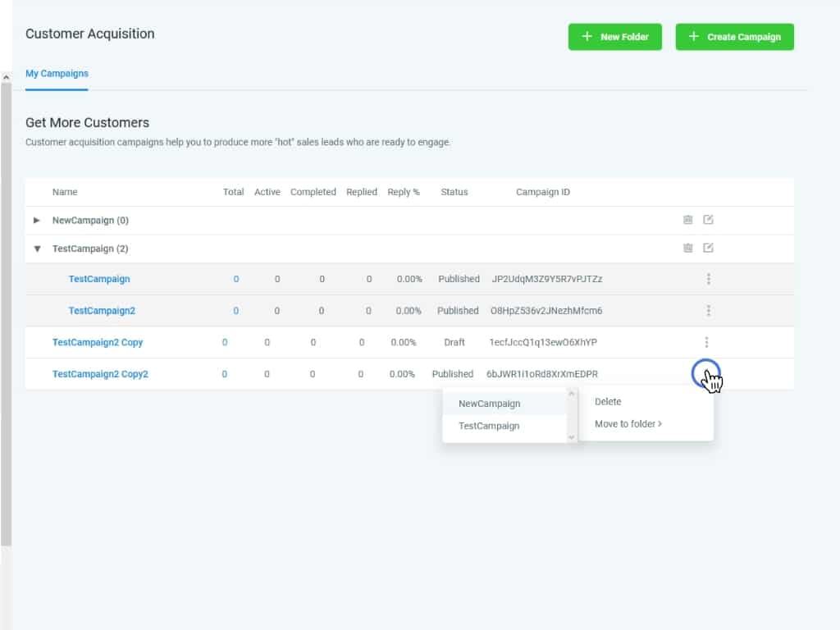Image resolution: width=840 pixels, height=630 pixels.
Task: Click the Create Campaign button
Action: pyautogui.click(x=734, y=37)
